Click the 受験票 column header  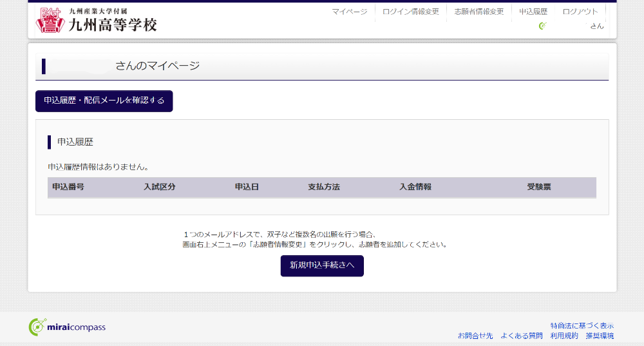point(539,187)
